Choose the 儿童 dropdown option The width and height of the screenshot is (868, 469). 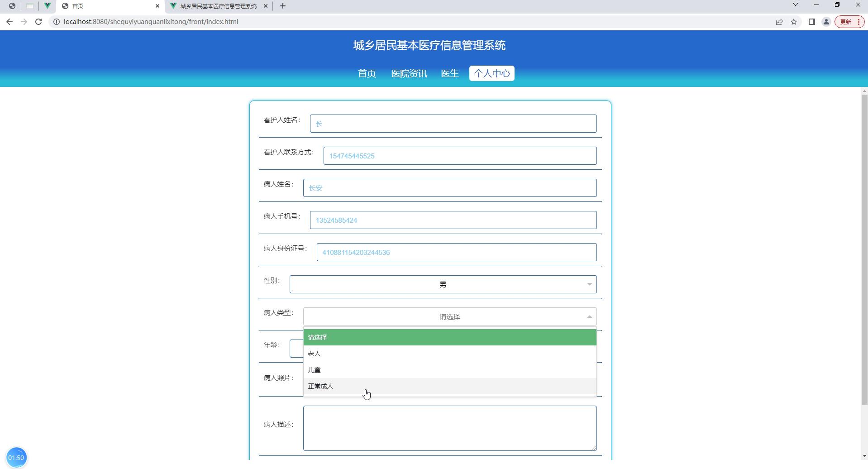click(315, 369)
